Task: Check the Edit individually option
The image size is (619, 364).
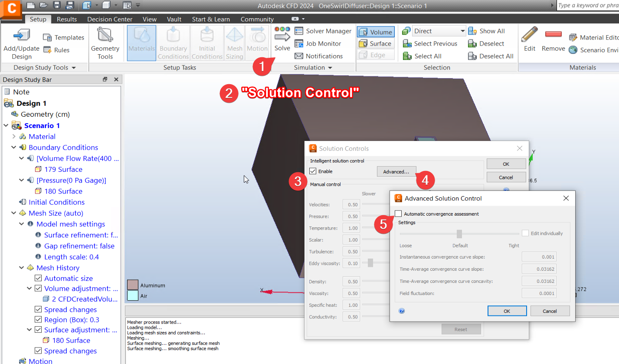Action: (x=525, y=233)
